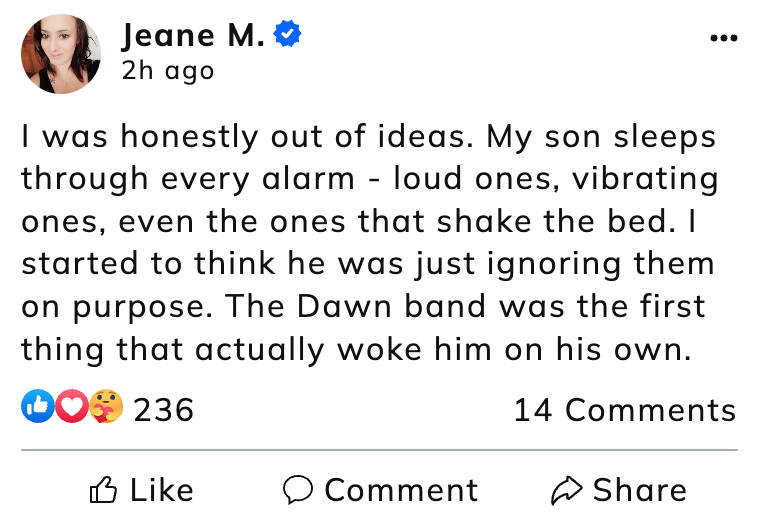Click the blue verified badge

tap(288, 36)
